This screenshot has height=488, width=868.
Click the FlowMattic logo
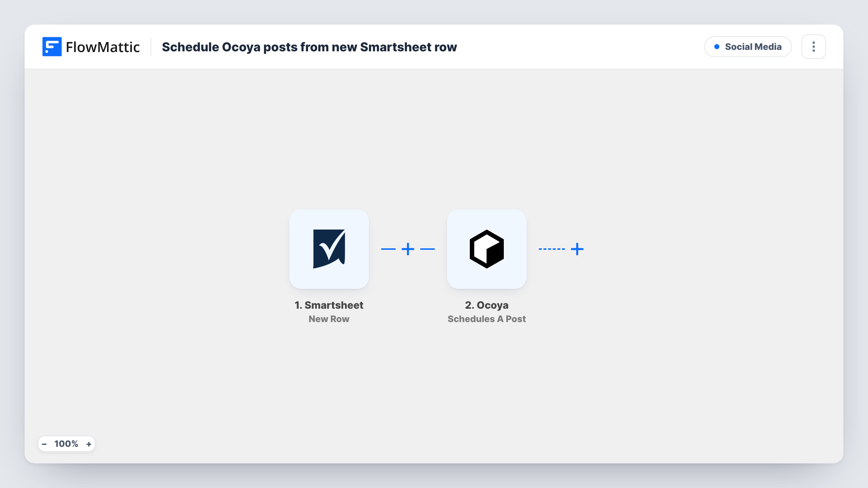pos(91,47)
